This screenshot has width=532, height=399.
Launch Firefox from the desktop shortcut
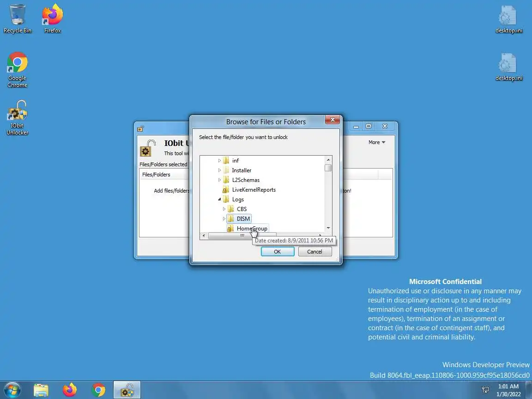(x=52, y=18)
